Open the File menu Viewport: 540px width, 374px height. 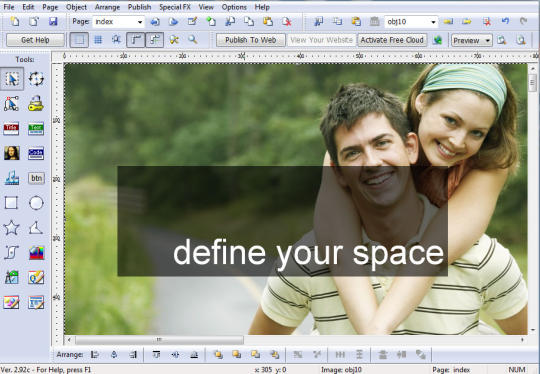point(9,7)
